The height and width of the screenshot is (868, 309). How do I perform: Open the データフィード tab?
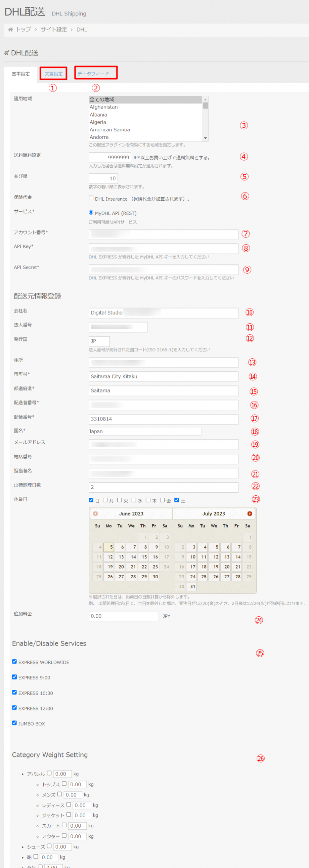(93, 74)
